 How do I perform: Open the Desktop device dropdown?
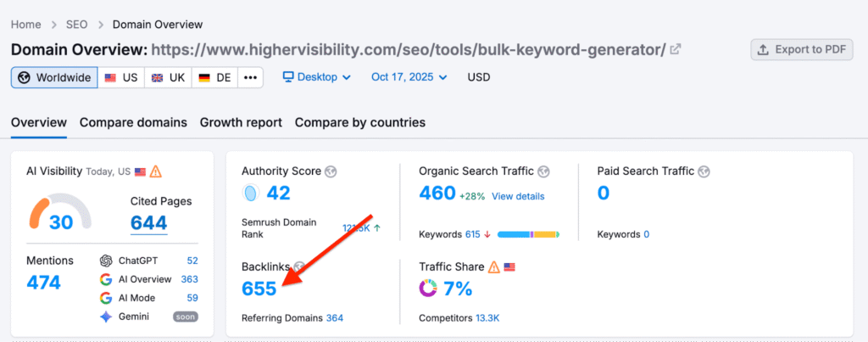click(317, 77)
